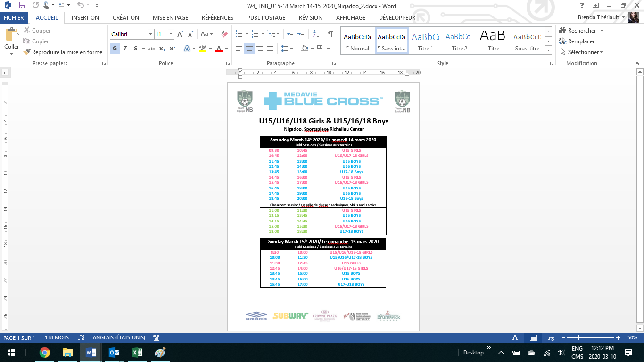Image resolution: width=644 pixels, height=362 pixels.
Task: Open the Police dialog launcher
Action: pyautogui.click(x=228, y=63)
